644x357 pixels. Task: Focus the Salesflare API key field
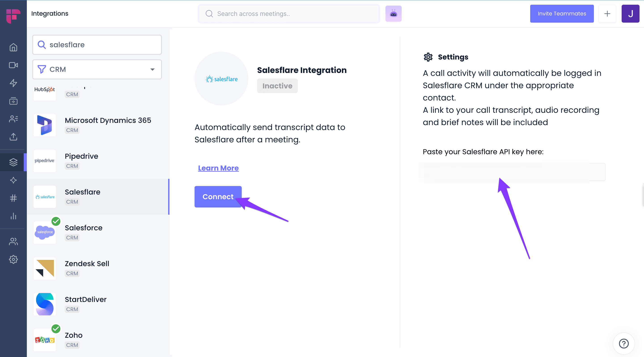coord(514,172)
